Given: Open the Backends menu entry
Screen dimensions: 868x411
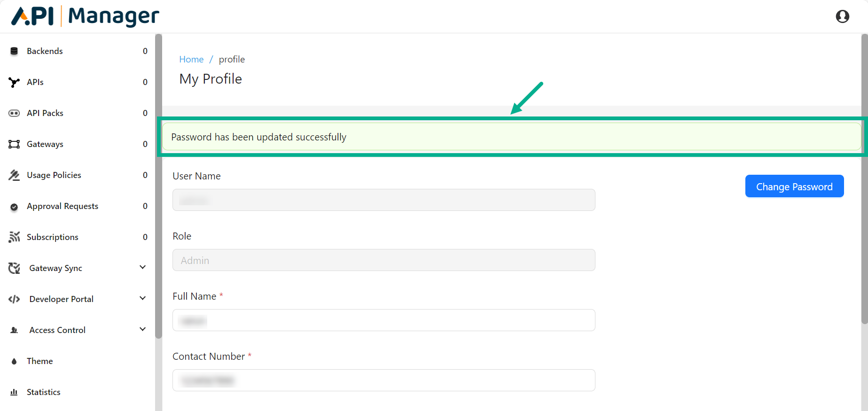Looking at the screenshot, I should [x=45, y=51].
